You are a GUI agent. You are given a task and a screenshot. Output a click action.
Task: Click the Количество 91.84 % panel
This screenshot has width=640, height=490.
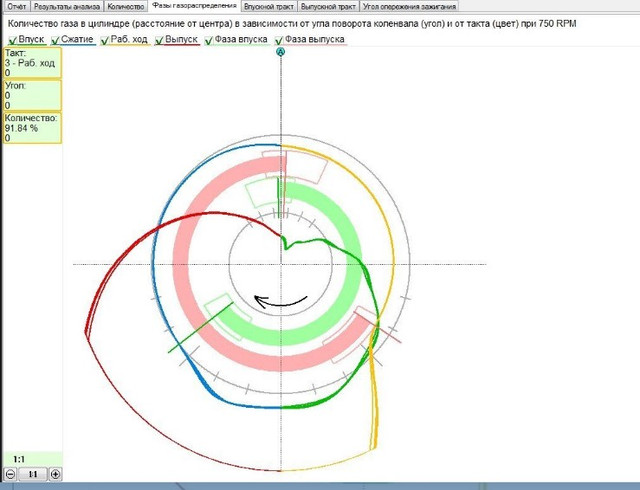point(33,128)
